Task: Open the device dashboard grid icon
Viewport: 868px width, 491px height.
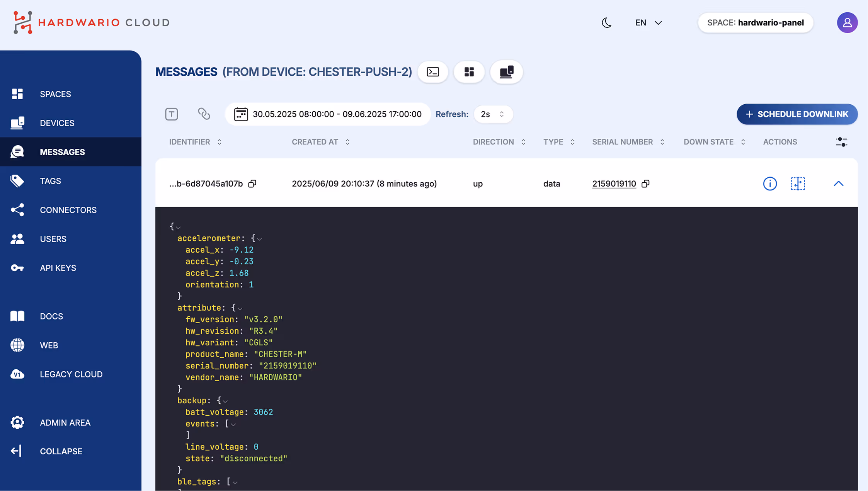Action: pyautogui.click(x=469, y=72)
